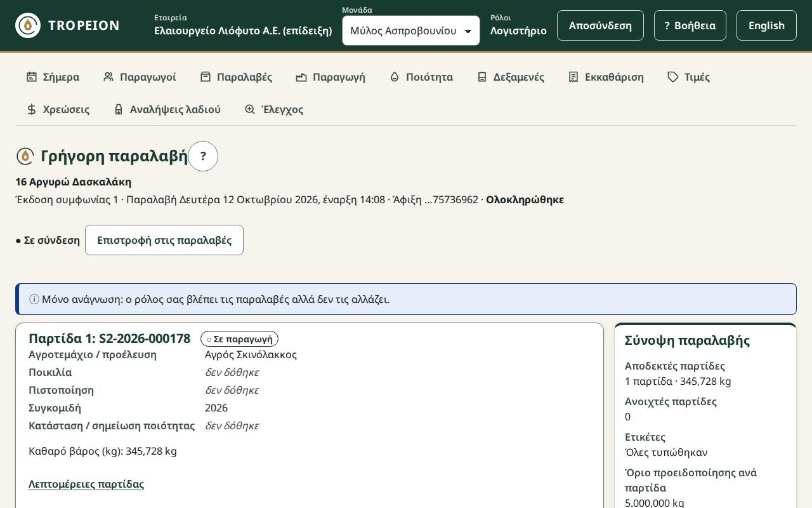Click the Tropeion olive drop logo
This screenshot has width=812, height=508.
click(x=28, y=25)
